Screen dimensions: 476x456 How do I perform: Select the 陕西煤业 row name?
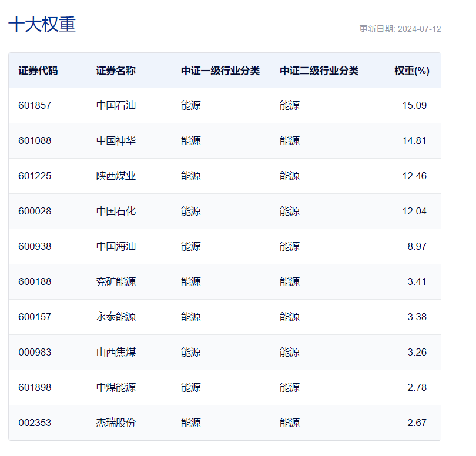point(116,176)
